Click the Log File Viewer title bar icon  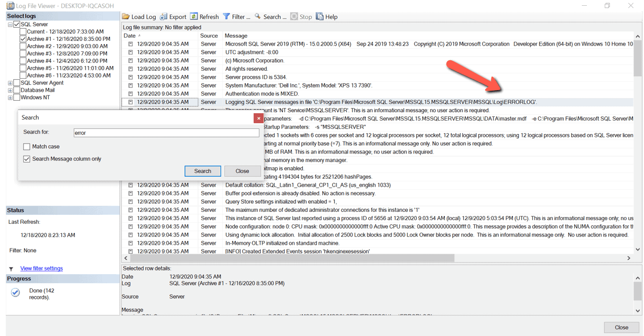(x=10, y=6)
